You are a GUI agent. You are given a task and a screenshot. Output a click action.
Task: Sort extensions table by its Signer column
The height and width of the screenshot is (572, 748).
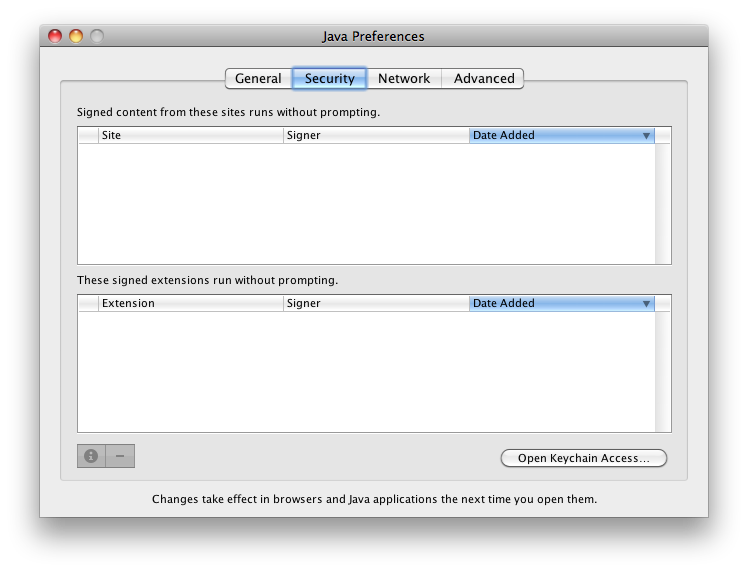click(376, 303)
